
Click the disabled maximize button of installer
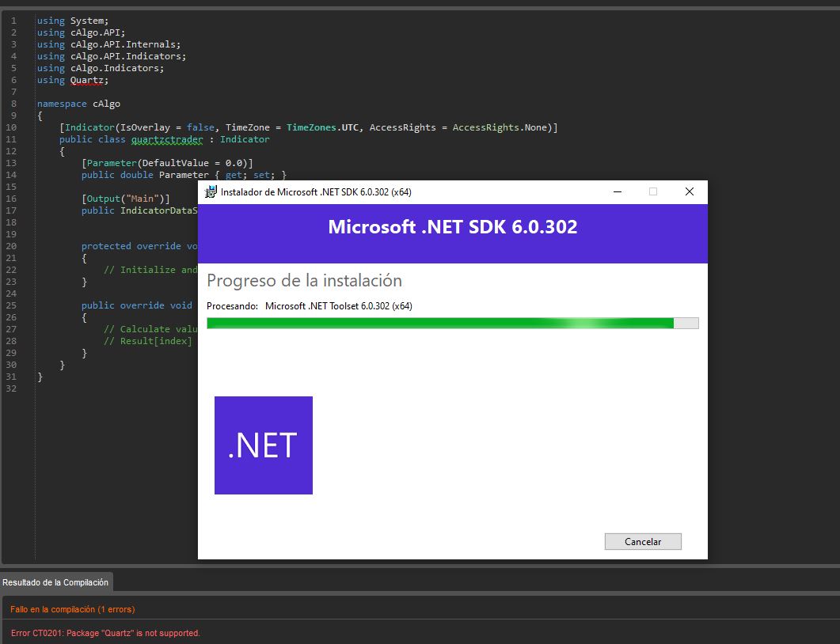click(x=653, y=191)
